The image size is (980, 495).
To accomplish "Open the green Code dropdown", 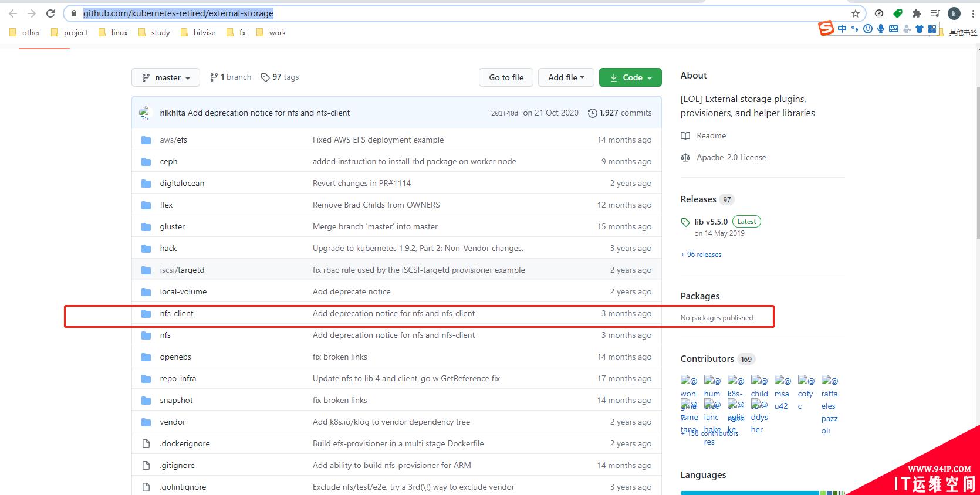I will [630, 77].
